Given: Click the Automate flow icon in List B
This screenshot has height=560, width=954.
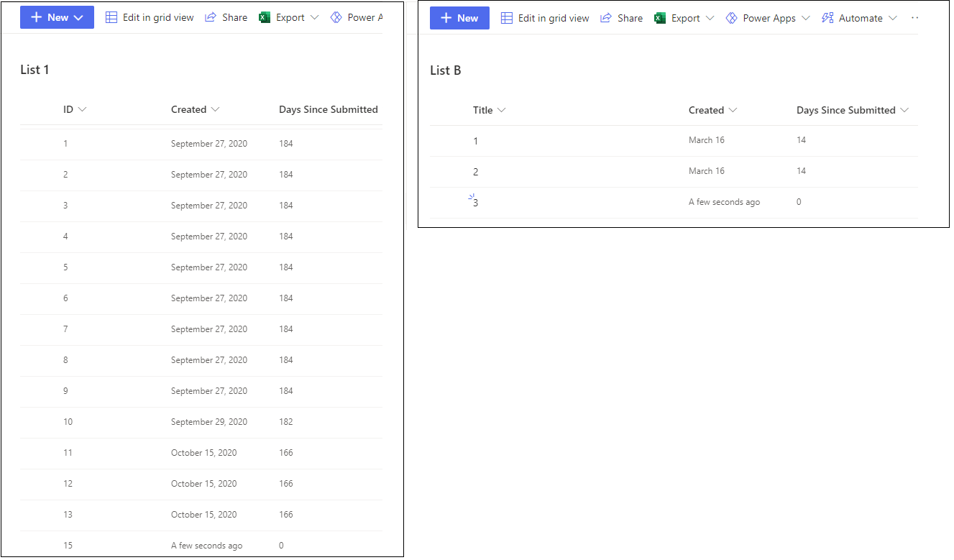Looking at the screenshot, I should point(827,18).
